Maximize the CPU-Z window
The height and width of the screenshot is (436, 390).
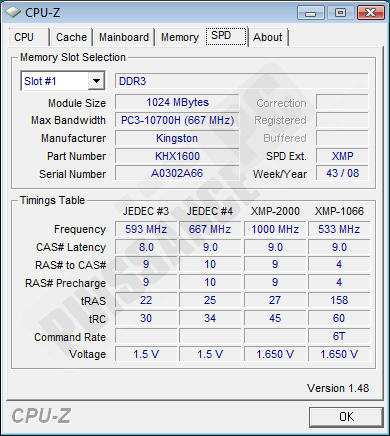340,13
